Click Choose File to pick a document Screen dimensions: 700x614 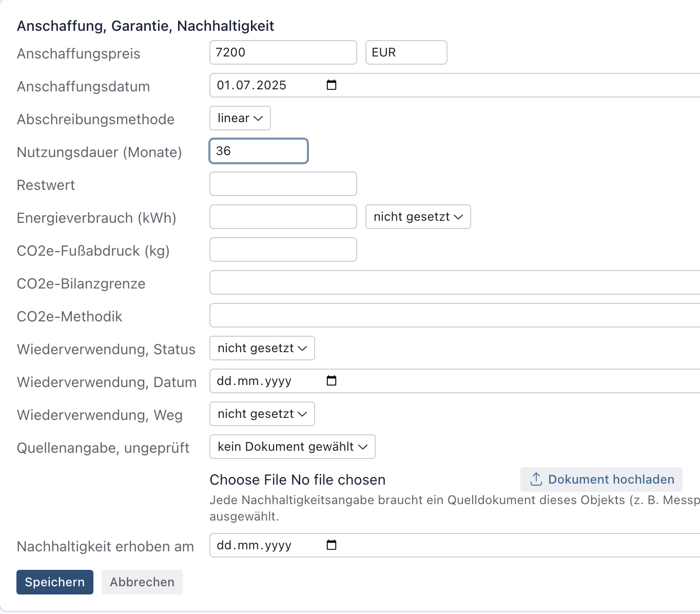click(248, 479)
